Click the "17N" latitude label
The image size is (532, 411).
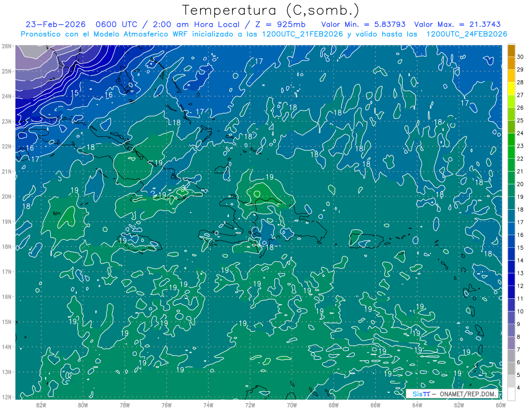[7, 271]
